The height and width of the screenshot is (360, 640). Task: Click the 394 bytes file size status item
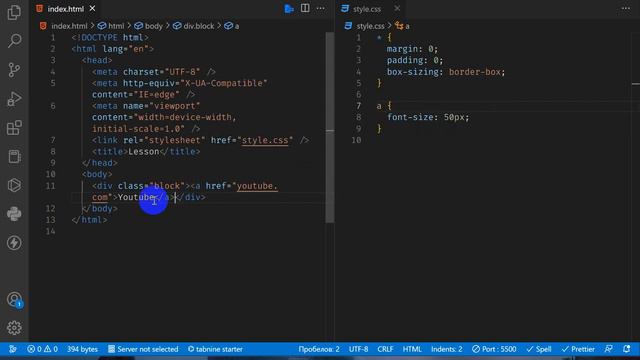coord(82,349)
